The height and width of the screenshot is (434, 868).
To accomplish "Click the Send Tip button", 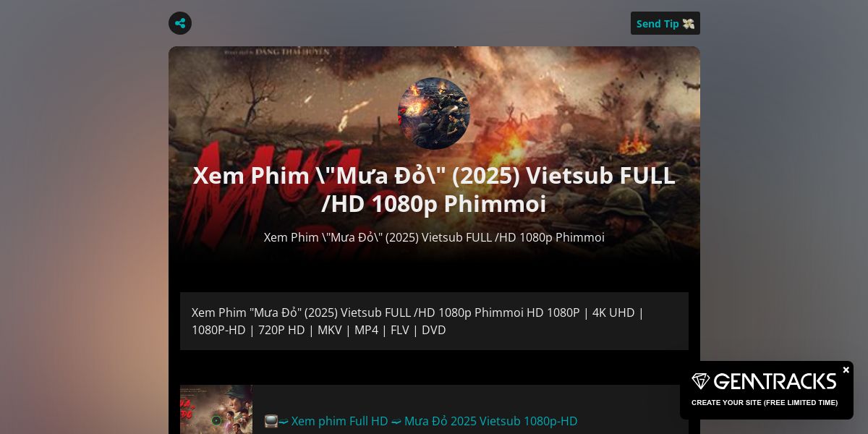I will (665, 23).
